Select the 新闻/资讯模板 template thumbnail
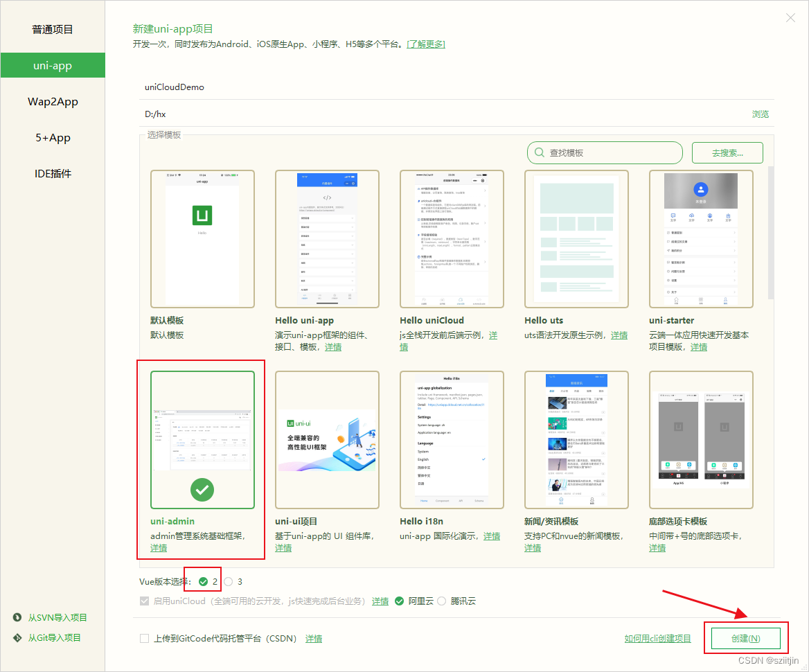 click(576, 440)
